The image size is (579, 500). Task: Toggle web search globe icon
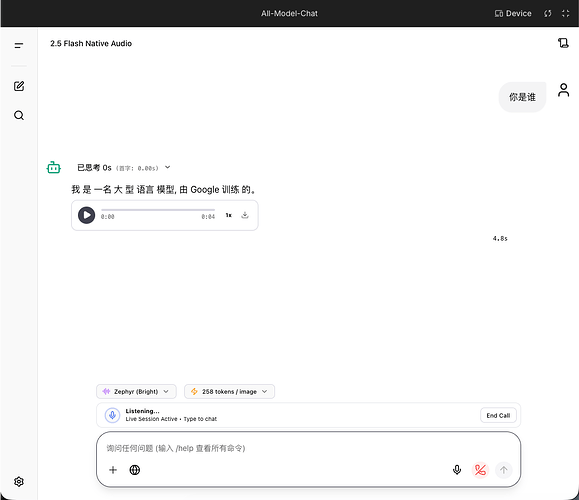(135, 470)
